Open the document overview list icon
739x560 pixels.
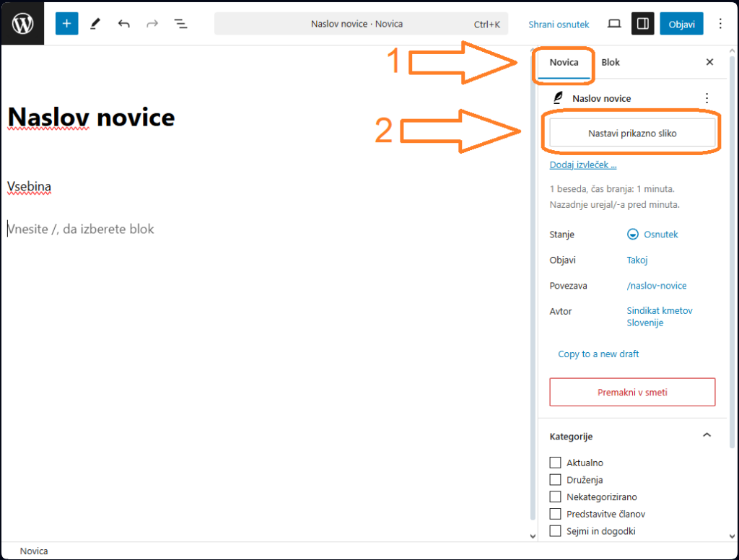point(180,24)
